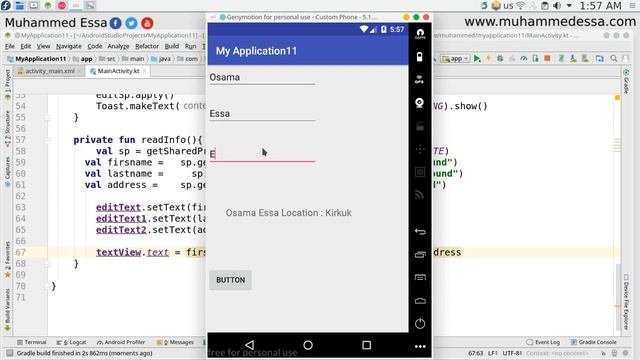
Task: Open the Event Log panel
Action: [x=543, y=342]
